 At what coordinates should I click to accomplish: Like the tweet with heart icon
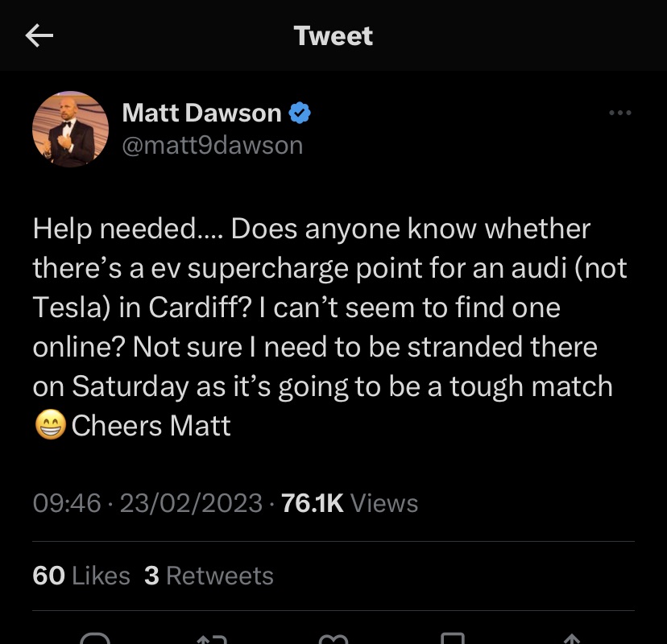(333, 638)
